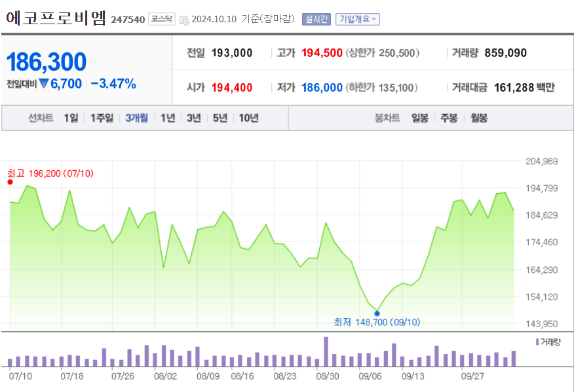Click the x-axis date 07/18
The image size is (574, 392).
(x=72, y=376)
